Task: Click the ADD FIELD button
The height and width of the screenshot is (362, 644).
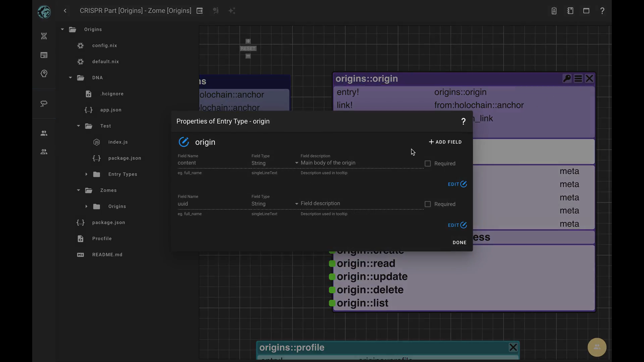Action: tap(445, 142)
